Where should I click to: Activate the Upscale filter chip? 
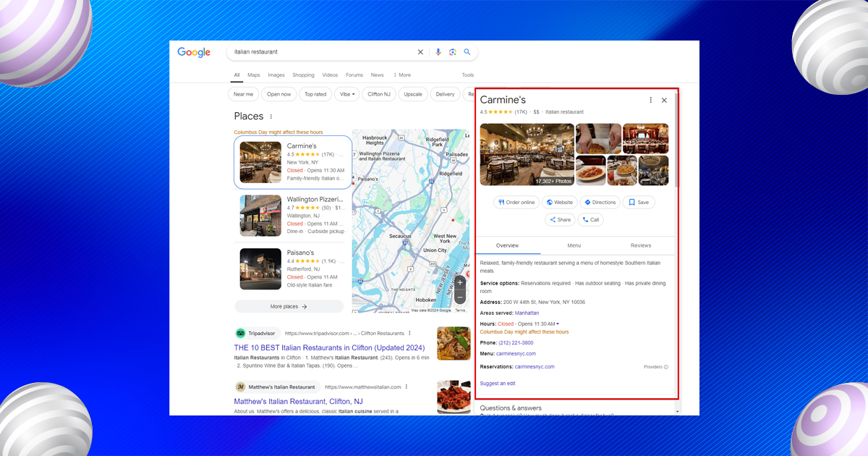(x=412, y=94)
